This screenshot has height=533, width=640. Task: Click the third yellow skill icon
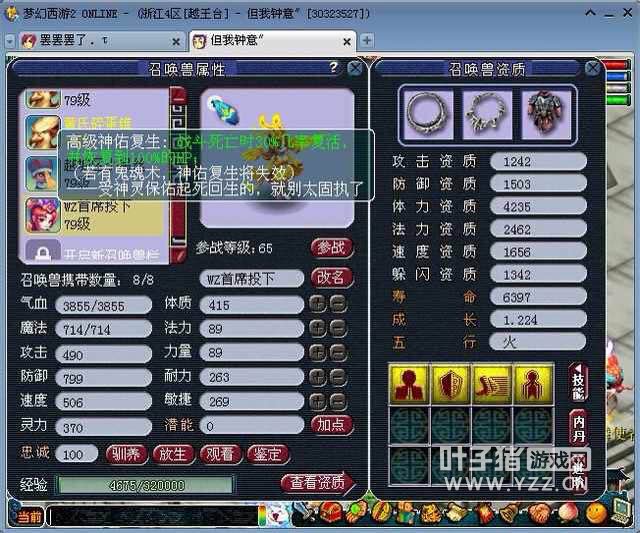492,384
